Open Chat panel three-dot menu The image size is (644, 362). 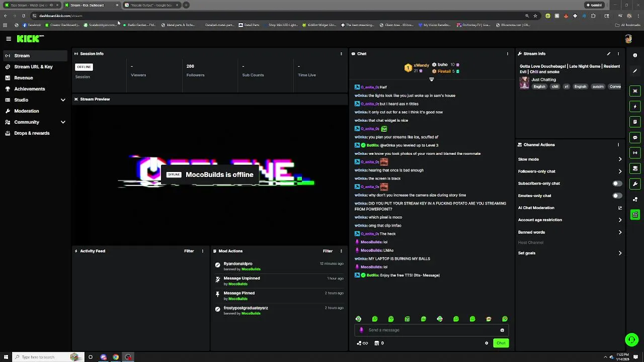point(507,54)
